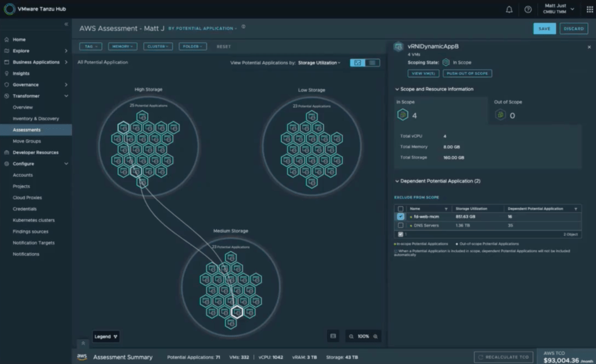Screen dimensions: 596x364
Task: Zoom out of the application map
Action: [351, 337]
